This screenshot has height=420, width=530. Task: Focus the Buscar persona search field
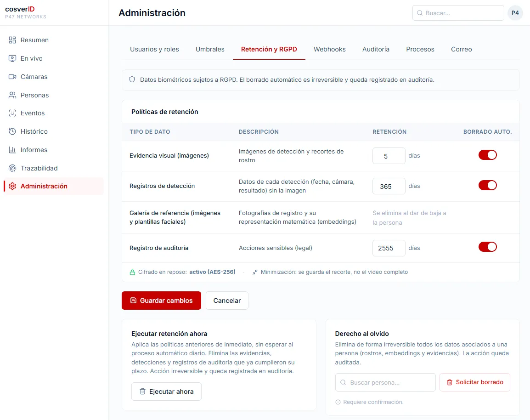(x=385, y=382)
